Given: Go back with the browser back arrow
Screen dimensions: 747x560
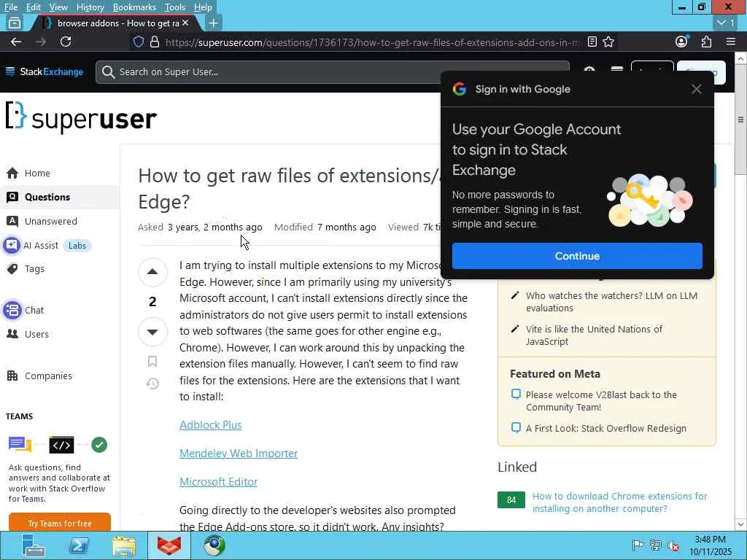Looking at the screenshot, I should click(x=16, y=42).
